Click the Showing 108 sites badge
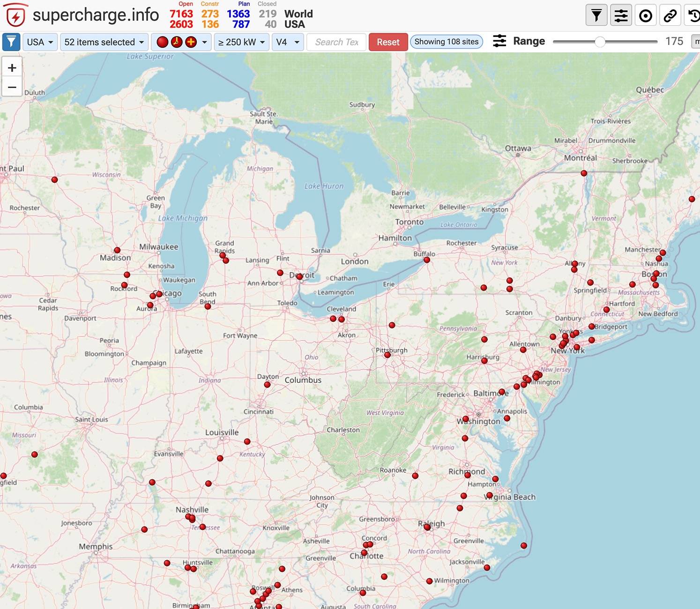Screen dimensions: 700x609 pyautogui.click(x=446, y=41)
